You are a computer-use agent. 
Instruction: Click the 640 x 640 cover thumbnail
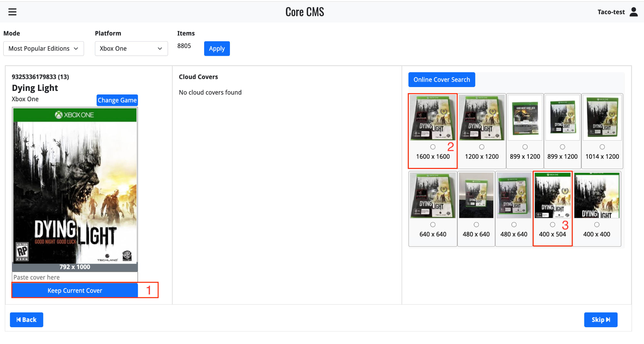(x=433, y=195)
